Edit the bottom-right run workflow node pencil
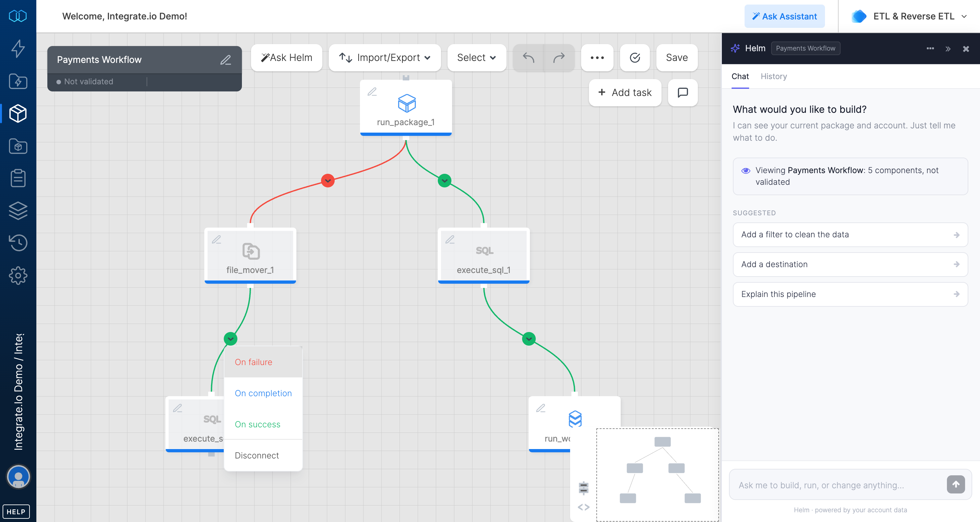This screenshot has width=980, height=522. (x=541, y=408)
